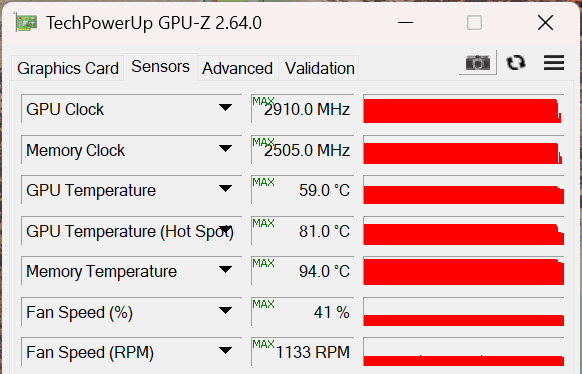Click the GPU Clock 2910.0 MHz value field
This screenshot has width=582, height=374.
click(303, 109)
